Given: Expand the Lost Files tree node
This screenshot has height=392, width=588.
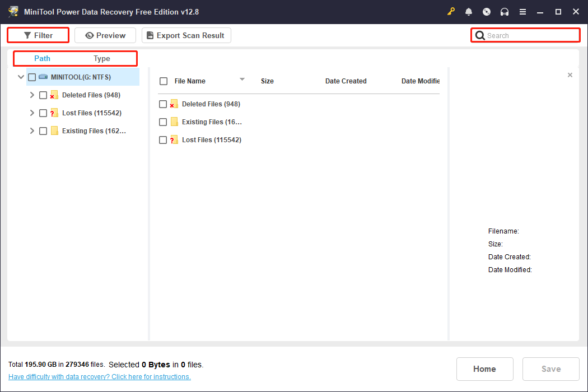Looking at the screenshot, I should [32, 113].
